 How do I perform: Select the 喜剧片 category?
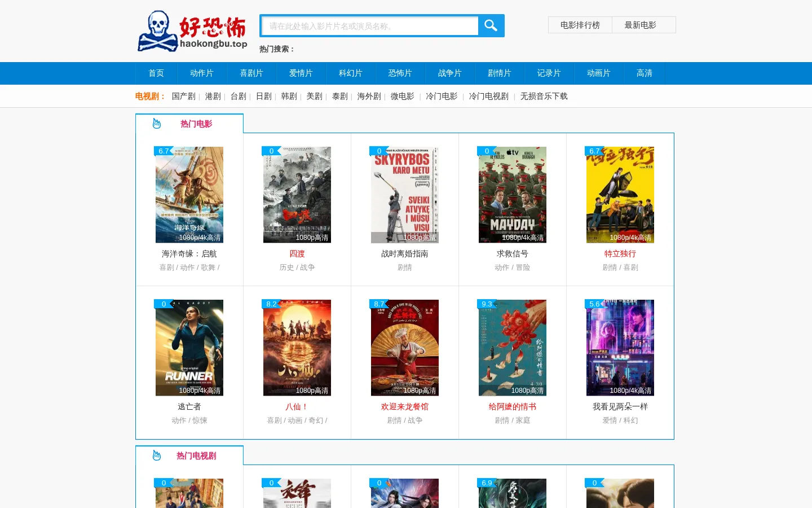click(251, 73)
